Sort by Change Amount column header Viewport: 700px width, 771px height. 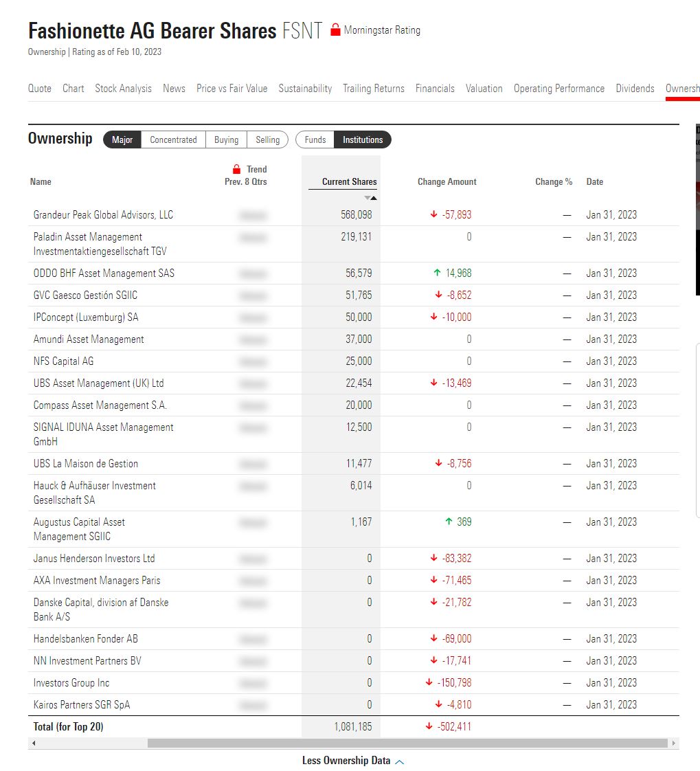pos(447,181)
